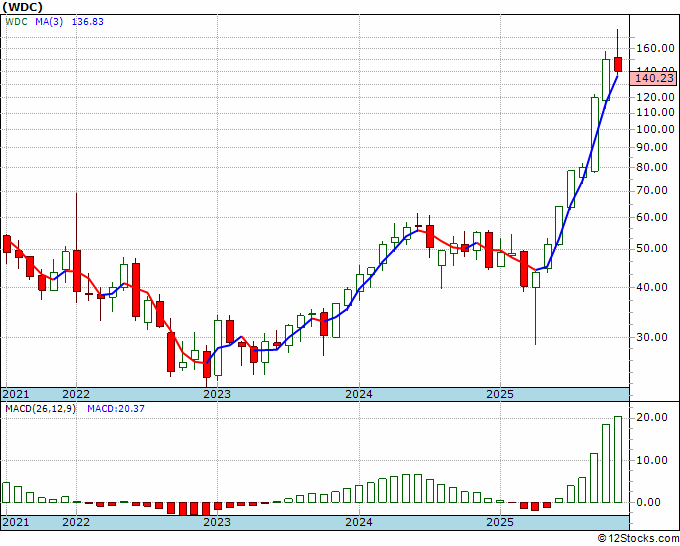Click the 160.00 price axis label
The height and width of the screenshot is (546, 680).
pos(655,48)
